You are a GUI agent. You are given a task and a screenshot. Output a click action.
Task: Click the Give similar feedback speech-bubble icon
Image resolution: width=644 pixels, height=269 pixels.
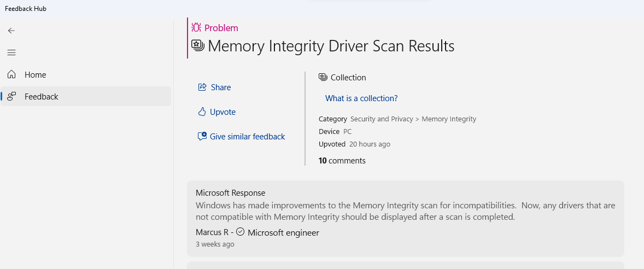click(x=202, y=136)
